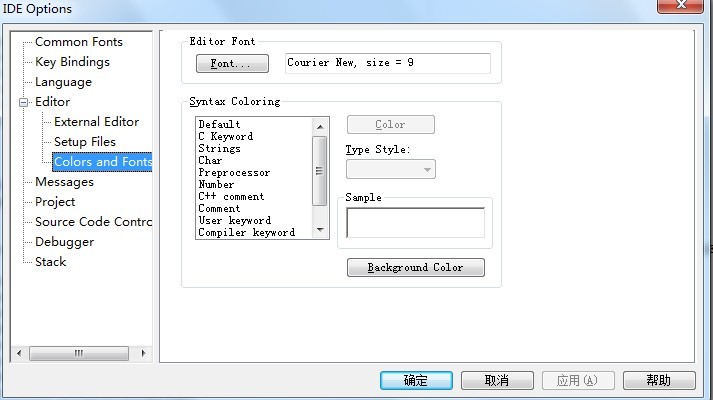The width and height of the screenshot is (713, 400).
Task: Choose Strings in Syntax Coloring list
Action: [x=219, y=148]
